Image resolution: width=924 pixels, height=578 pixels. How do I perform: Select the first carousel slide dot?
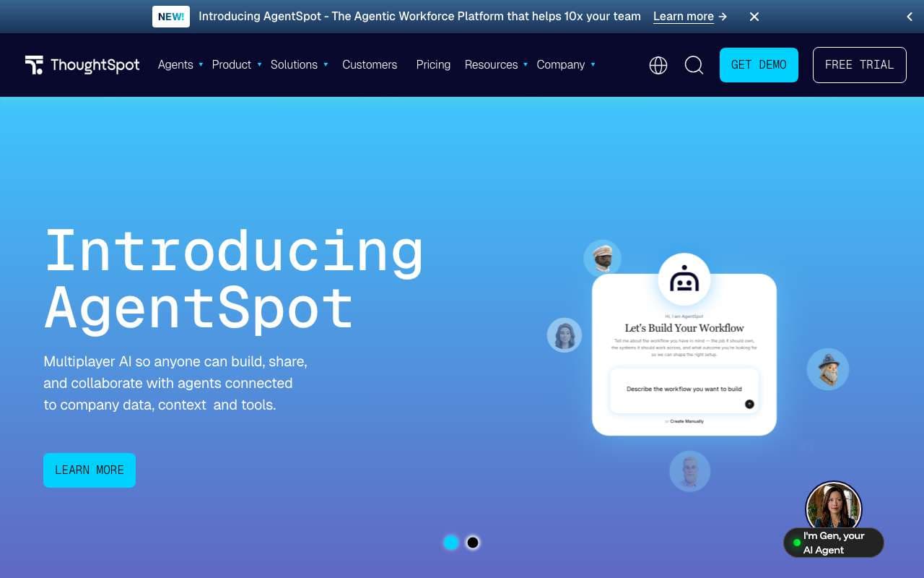click(451, 543)
